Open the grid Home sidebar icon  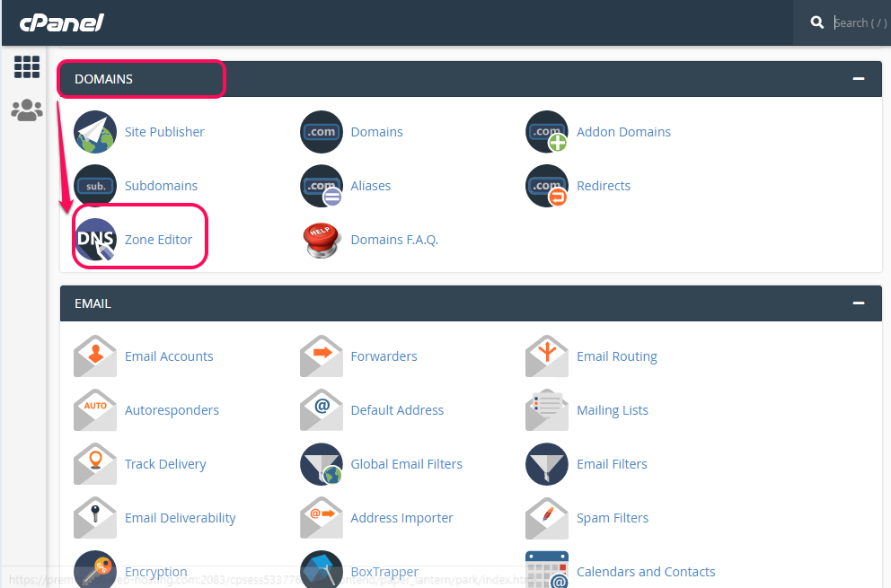27,67
